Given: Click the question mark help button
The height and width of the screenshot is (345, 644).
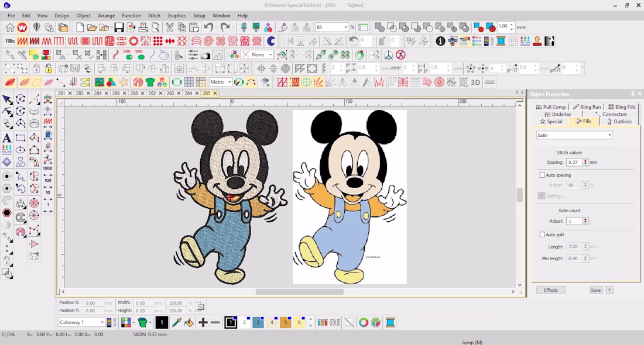Looking at the screenshot, I should [x=609, y=290].
